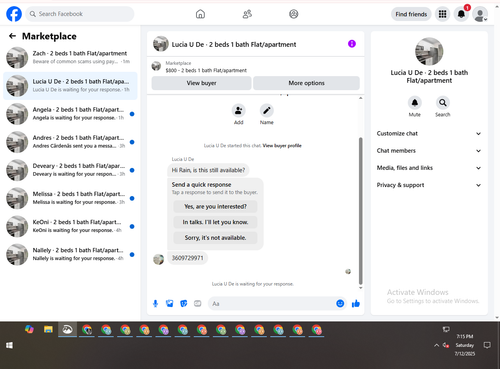Go to the Home feed icon
Screen dimensions: 500x369
click(x=200, y=14)
